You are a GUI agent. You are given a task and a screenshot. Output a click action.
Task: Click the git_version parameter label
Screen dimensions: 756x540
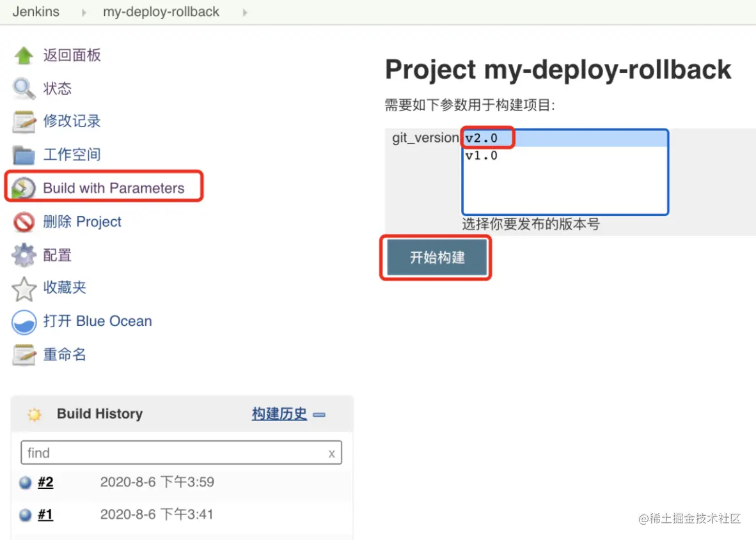425,138
